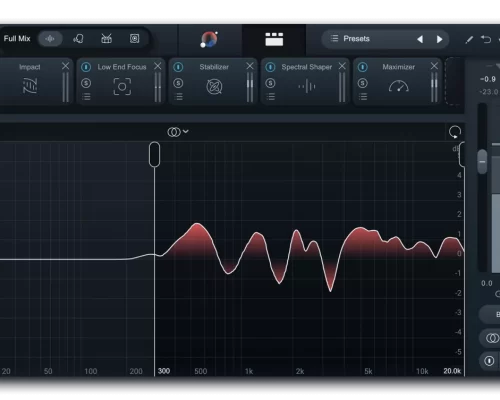
Task: Click the Full Mix label
Action: 17,39
